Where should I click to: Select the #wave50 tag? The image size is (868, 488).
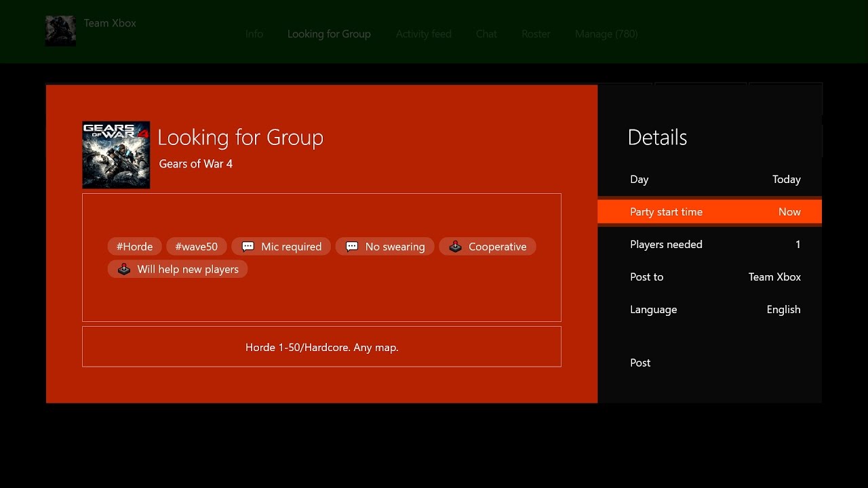(196, 247)
